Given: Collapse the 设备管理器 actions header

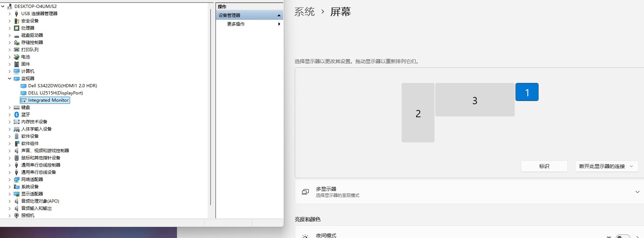Looking at the screenshot, I should pyautogui.click(x=279, y=15).
